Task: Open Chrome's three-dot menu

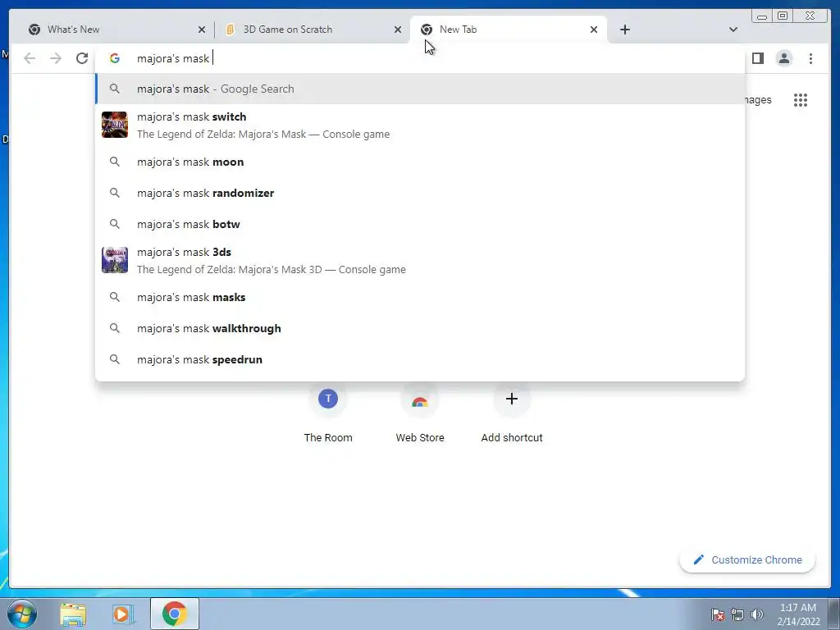Action: coord(810,58)
